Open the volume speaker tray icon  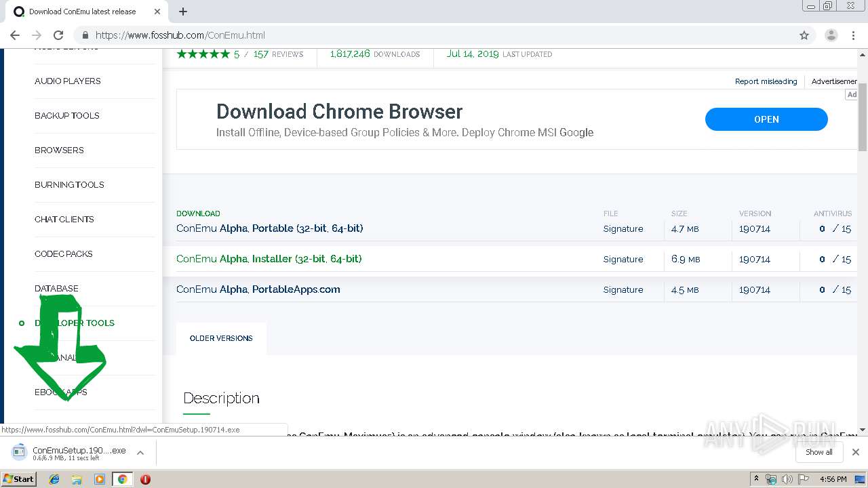[x=787, y=479]
